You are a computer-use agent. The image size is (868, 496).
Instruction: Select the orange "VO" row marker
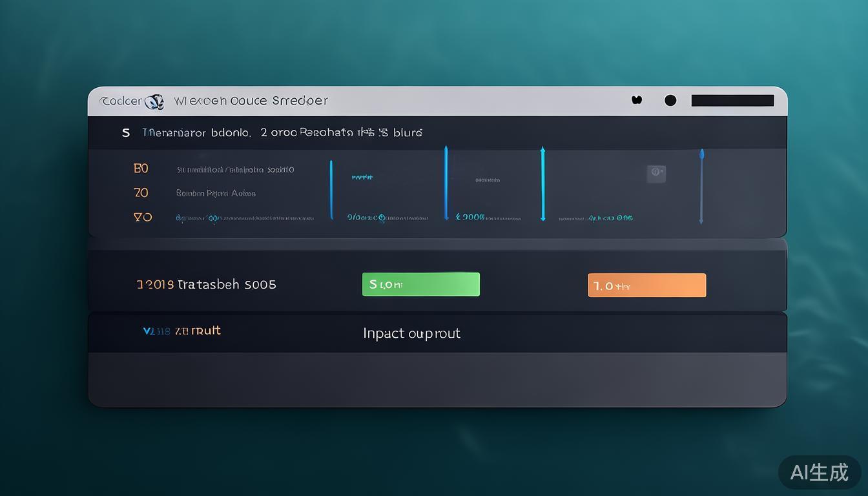143,217
